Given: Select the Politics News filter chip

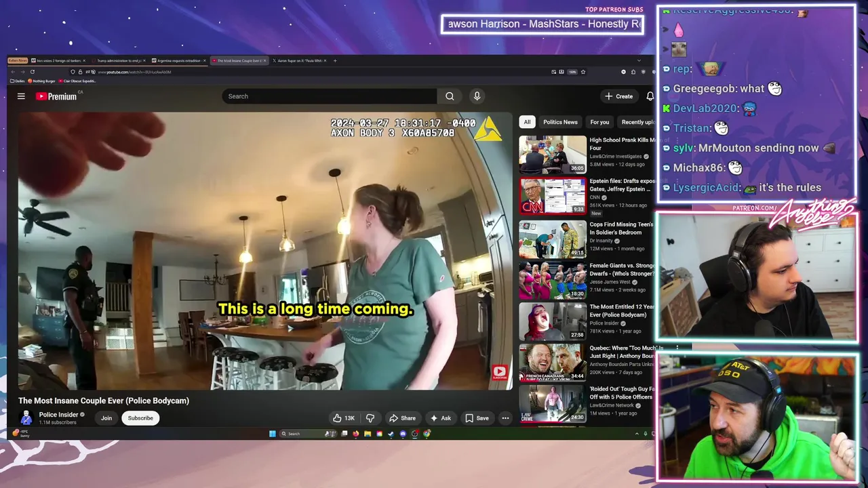Looking at the screenshot, I should (560, 122).
